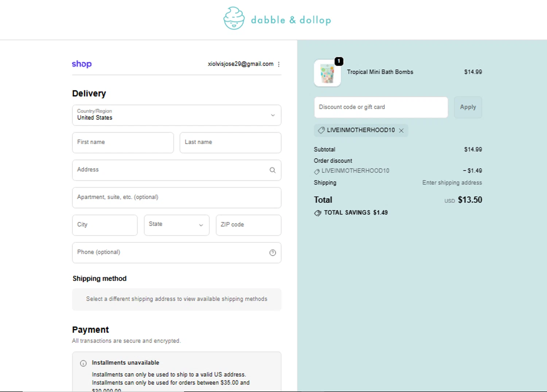Click the Installments unavailable info icon
Image resolution: width=547 pixels, height=392 pixels.
(83, 363)
